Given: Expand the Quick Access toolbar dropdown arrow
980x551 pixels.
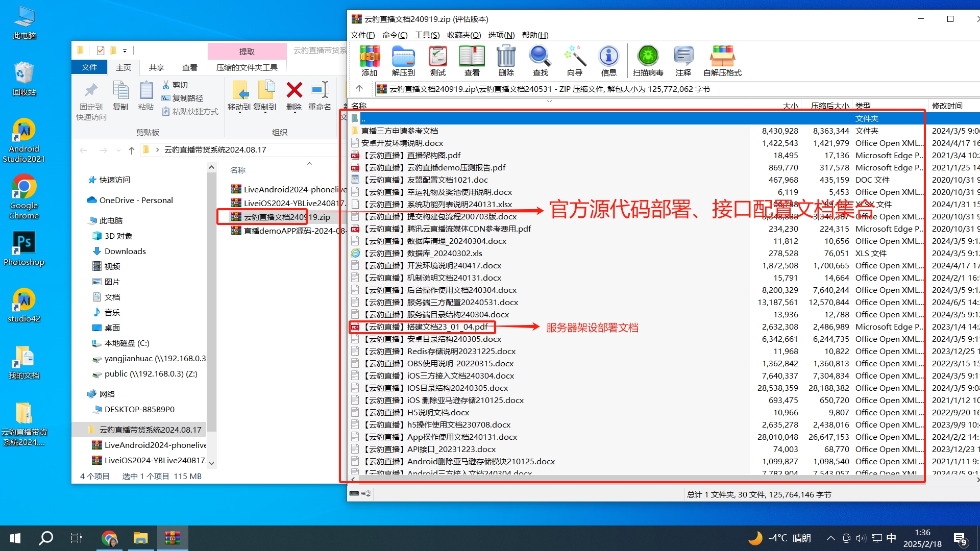Looking at the screenshot, I should tap(125, 51).
